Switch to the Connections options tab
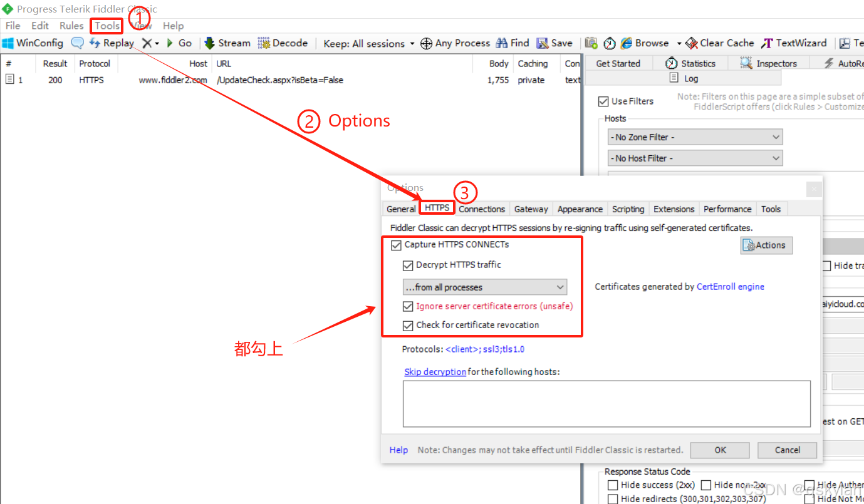Screen dimensions: 864x504 point(482,209)
